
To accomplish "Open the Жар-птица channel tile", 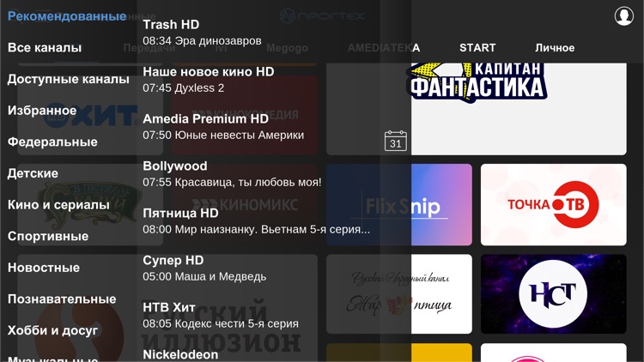I will (399, 294).
